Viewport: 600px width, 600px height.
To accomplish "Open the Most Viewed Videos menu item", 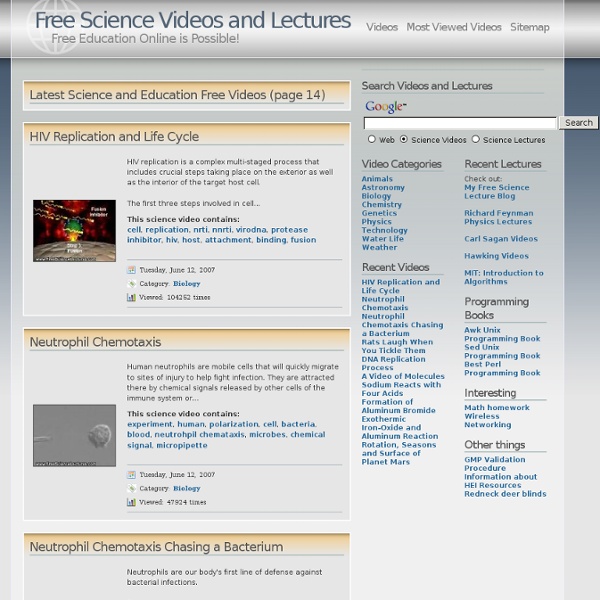I will (x=454, y=28).
